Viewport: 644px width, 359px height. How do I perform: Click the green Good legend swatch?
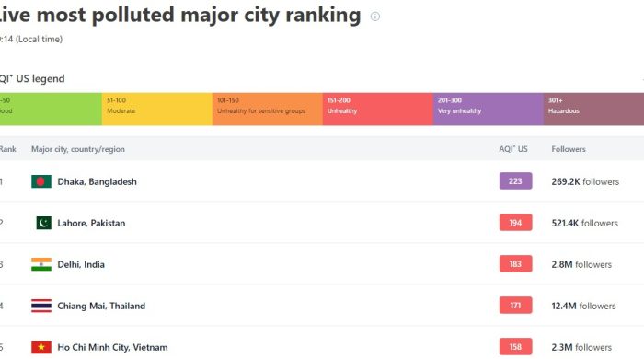click(x=51, y=109)
